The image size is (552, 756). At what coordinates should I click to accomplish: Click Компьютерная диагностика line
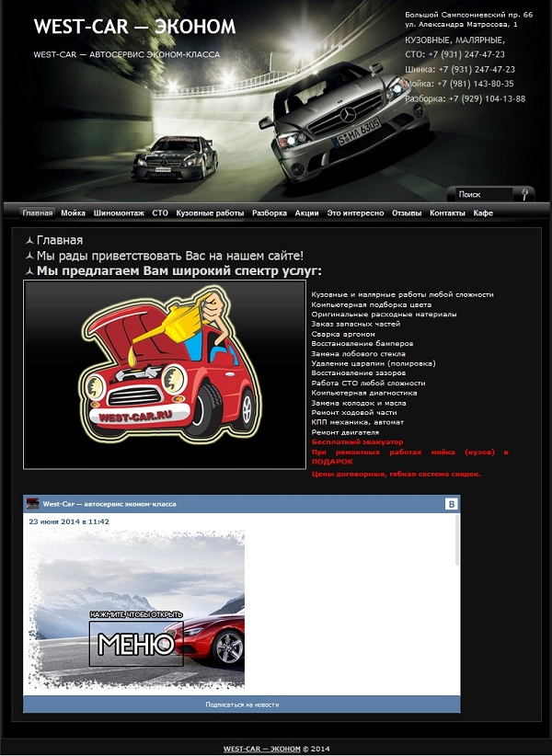pos(364,393)
